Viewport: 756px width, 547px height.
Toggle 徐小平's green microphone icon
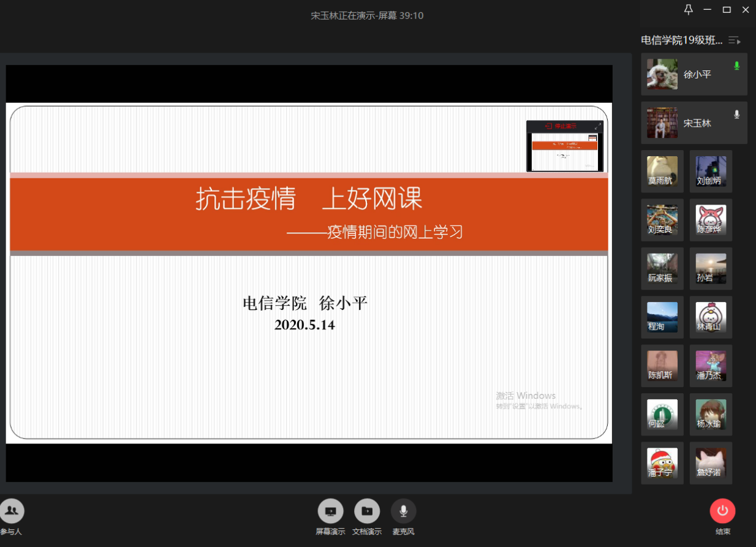tap(736, 66)
